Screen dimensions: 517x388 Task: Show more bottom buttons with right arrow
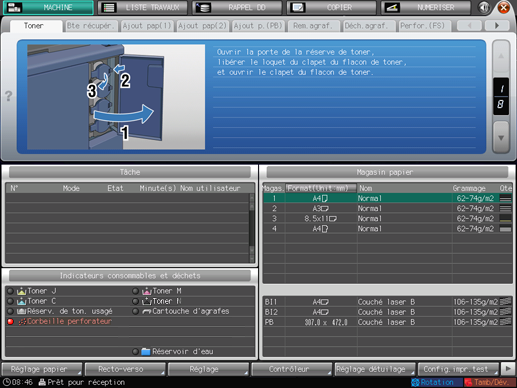click(508, 369)
